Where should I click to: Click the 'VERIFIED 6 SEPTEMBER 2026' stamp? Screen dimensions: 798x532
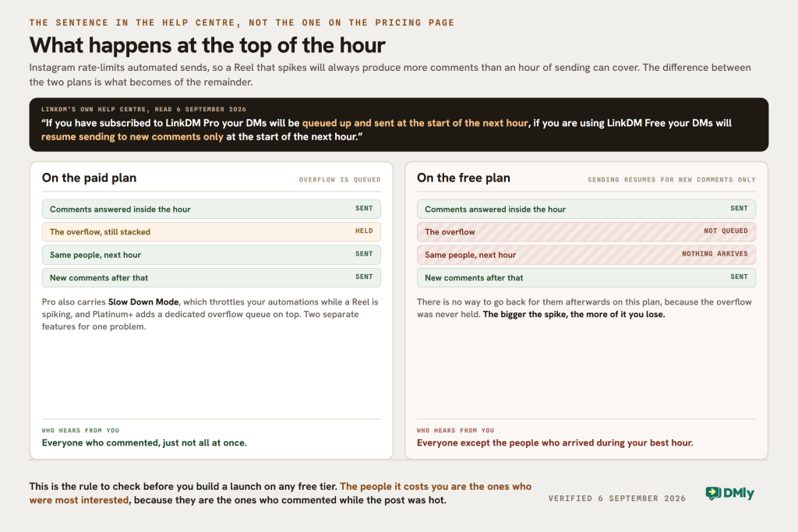point(617,499)
